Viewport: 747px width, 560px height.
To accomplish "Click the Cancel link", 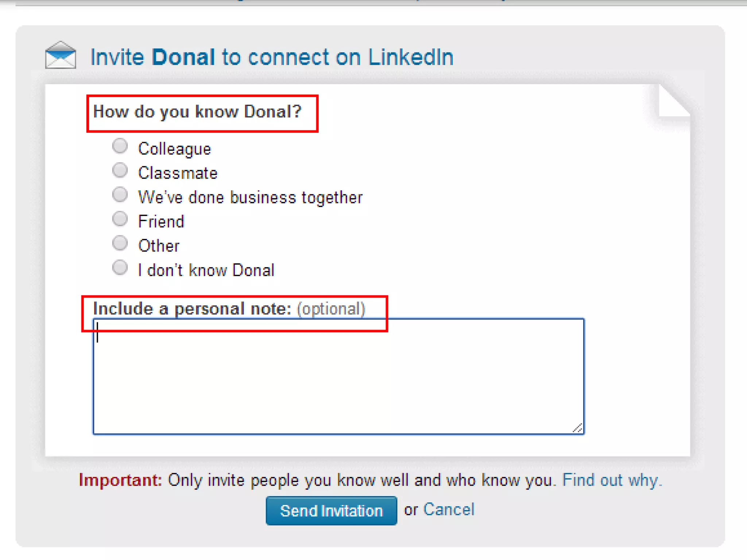I will tap(448, 509).
